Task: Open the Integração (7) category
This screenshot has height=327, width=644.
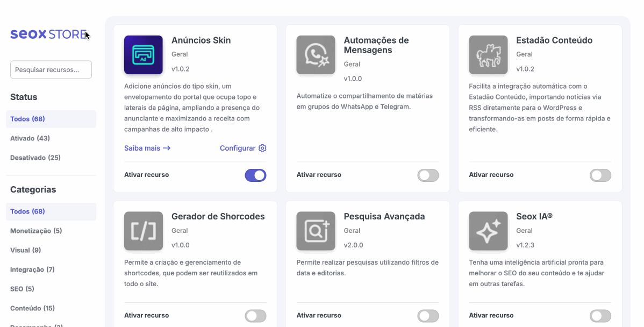Action: point(32,269)
